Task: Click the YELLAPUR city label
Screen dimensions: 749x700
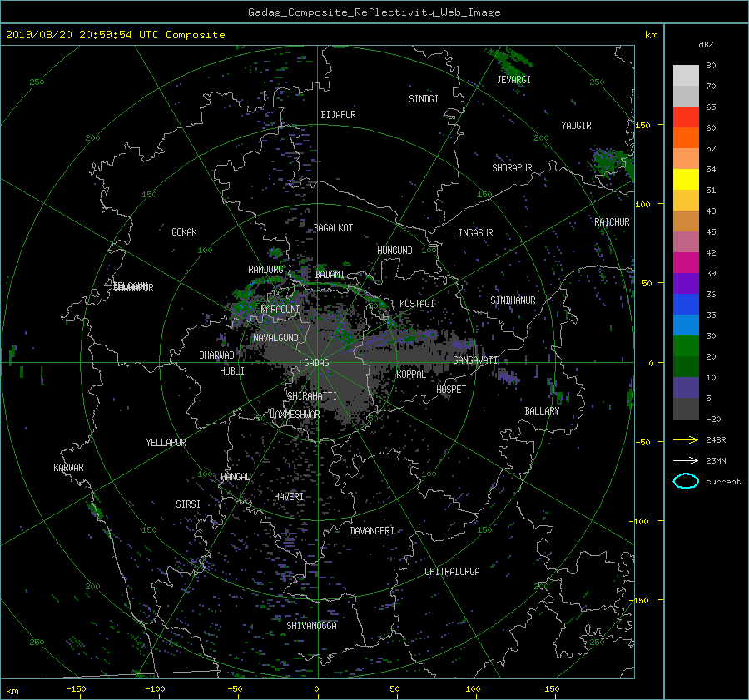Action: 166,443
